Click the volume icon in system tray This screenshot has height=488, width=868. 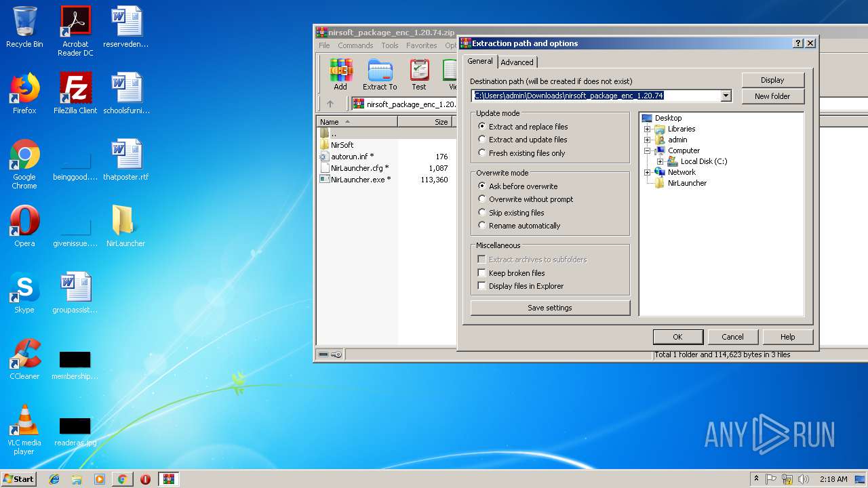click(x=804, y=479)
